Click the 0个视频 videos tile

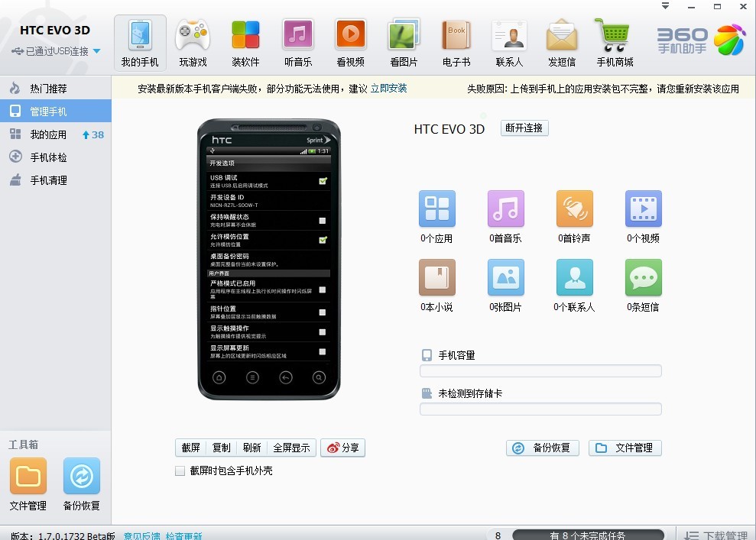pyautogui.click(x=643, y=217)
